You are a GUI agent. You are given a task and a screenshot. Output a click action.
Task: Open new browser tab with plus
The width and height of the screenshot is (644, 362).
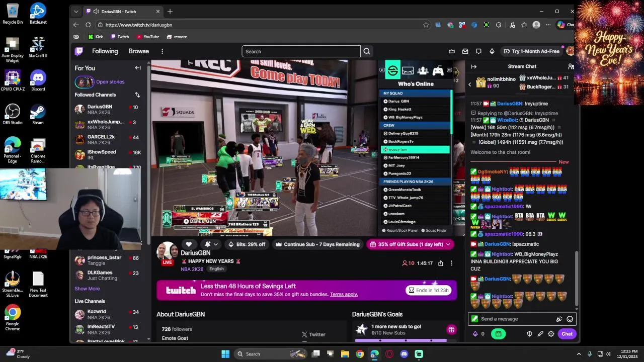coord(170,11)
